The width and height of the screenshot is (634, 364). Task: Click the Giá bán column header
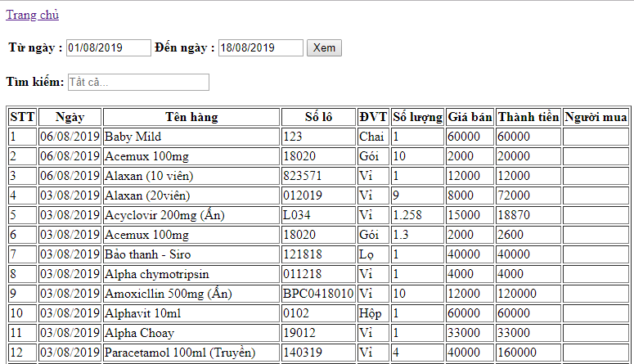(470, 117)
